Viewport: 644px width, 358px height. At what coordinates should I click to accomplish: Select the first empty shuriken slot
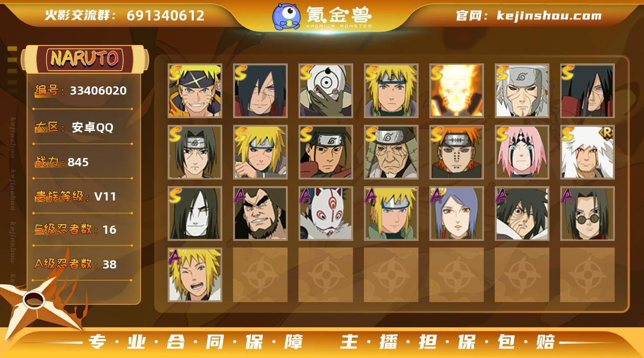(260, 275)
